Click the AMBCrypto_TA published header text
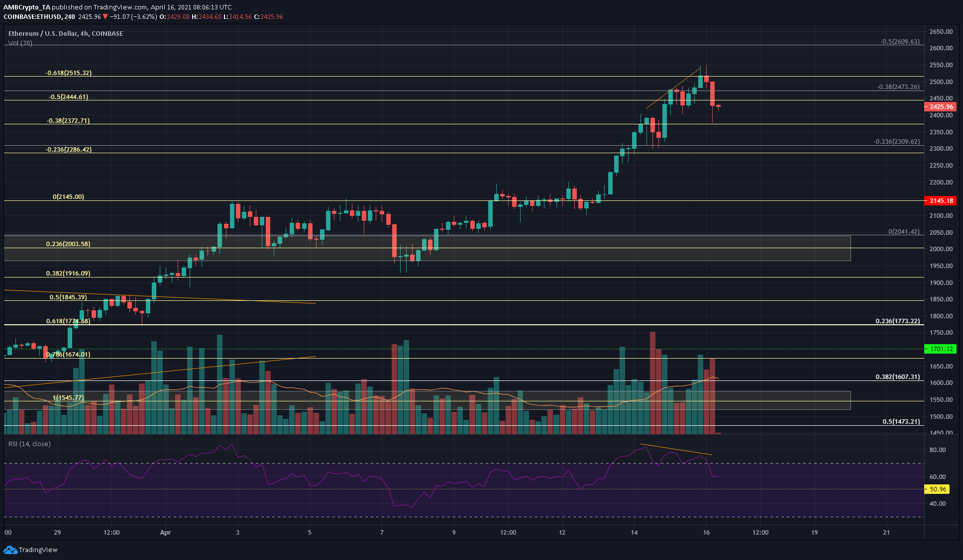The width and height of the screenshot is (963, 560). click(x=117, y=7)
